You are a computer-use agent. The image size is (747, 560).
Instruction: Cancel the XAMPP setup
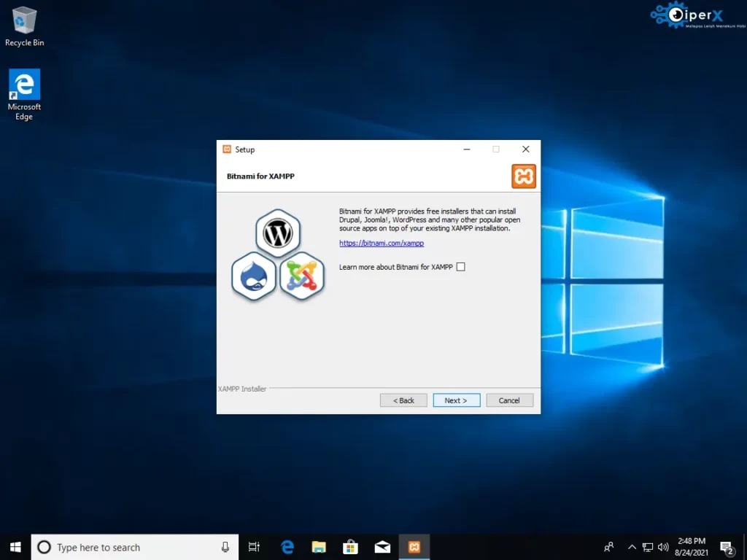509,400
